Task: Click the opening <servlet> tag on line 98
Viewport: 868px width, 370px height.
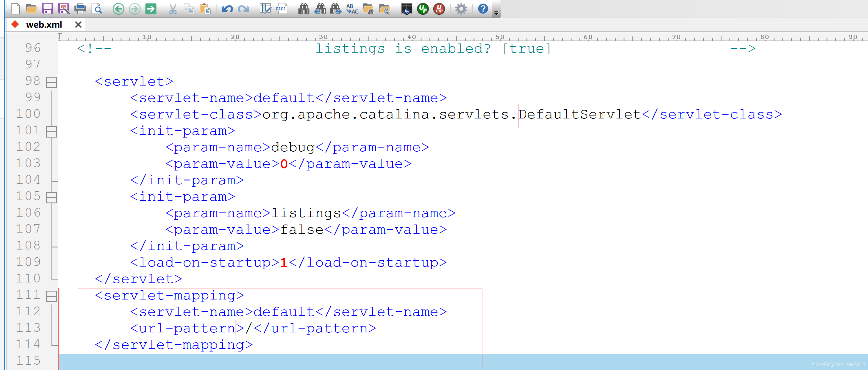Action: click(134, 82)
